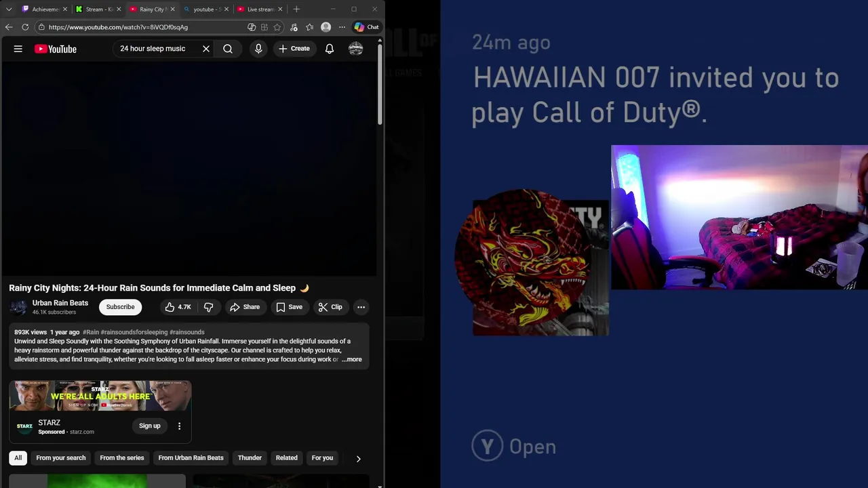
Task: Click the #rainsoundsforsleeping hashtag
Action: pos(134,333)
